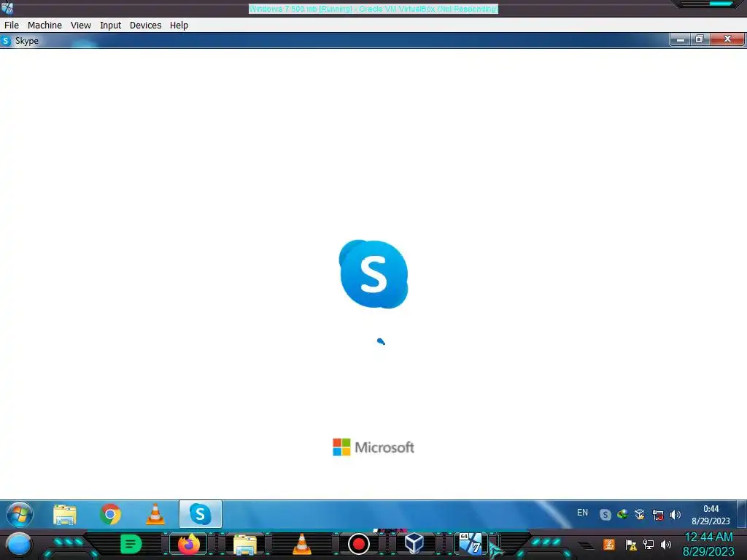Select the active Skype button in guest taskbar

click(201, 514)
